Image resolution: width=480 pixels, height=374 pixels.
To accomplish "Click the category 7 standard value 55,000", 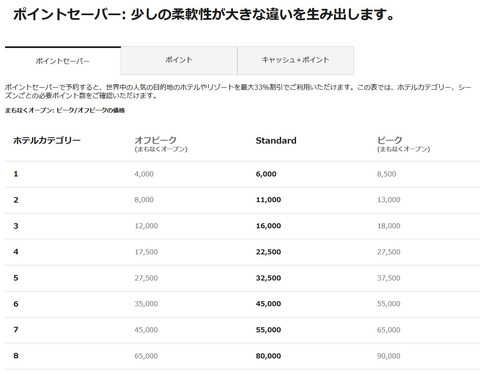I will click(x=268, y=330).
